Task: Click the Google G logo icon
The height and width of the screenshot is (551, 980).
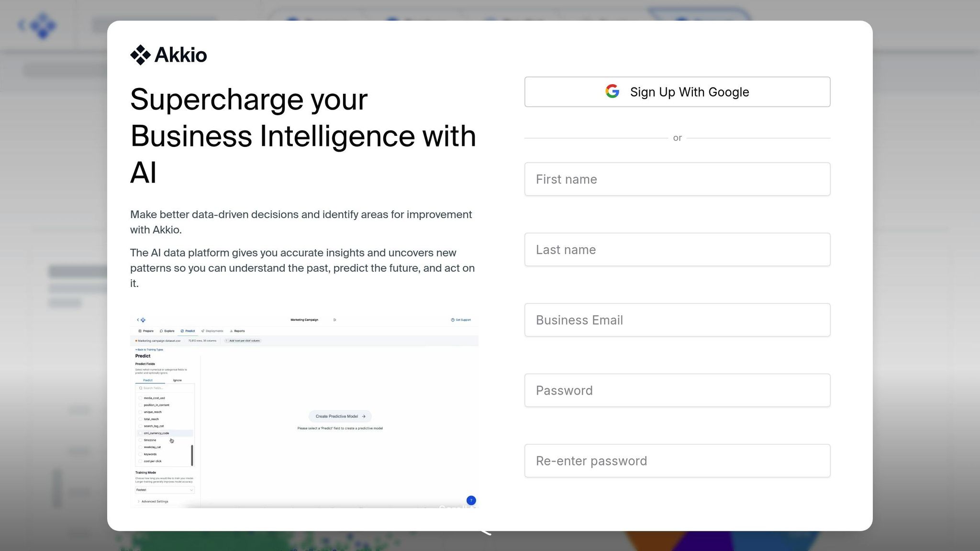Action: (x=612, y=91)
